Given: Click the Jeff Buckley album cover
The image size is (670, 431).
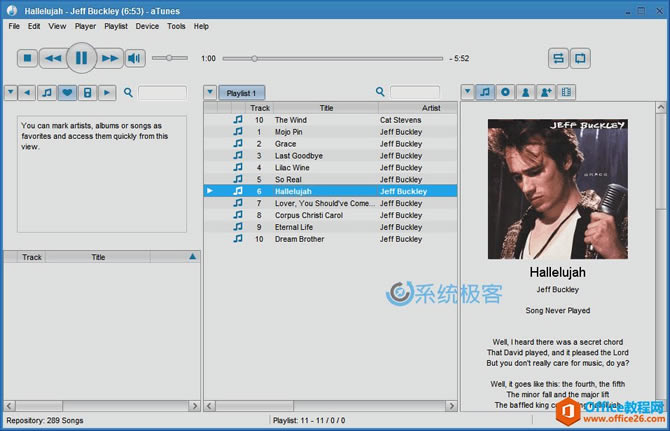Looking at the screenshot, I should (558, 189).
